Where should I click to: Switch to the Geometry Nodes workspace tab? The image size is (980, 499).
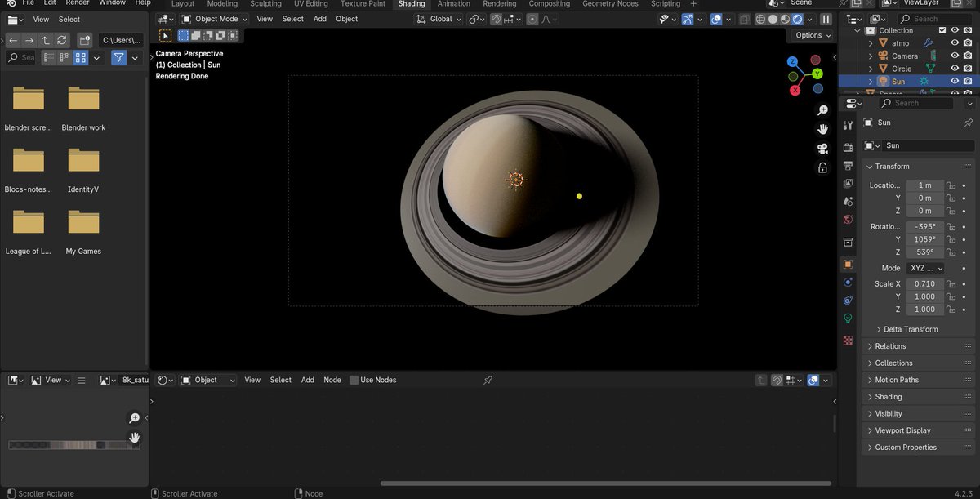610,4
